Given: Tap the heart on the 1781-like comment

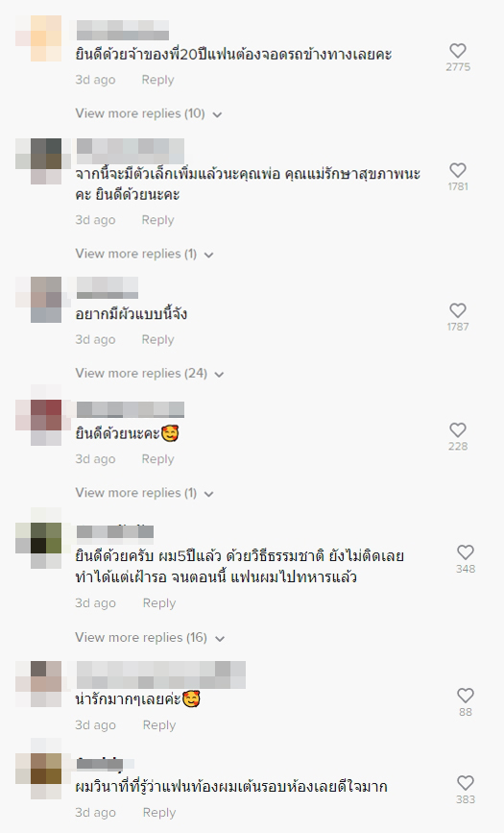Looking at the screenshot, I should pyautogui.click(x=458, y=170).
